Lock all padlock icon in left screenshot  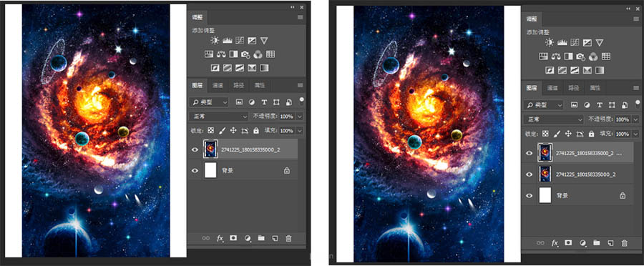coord(256,130)
